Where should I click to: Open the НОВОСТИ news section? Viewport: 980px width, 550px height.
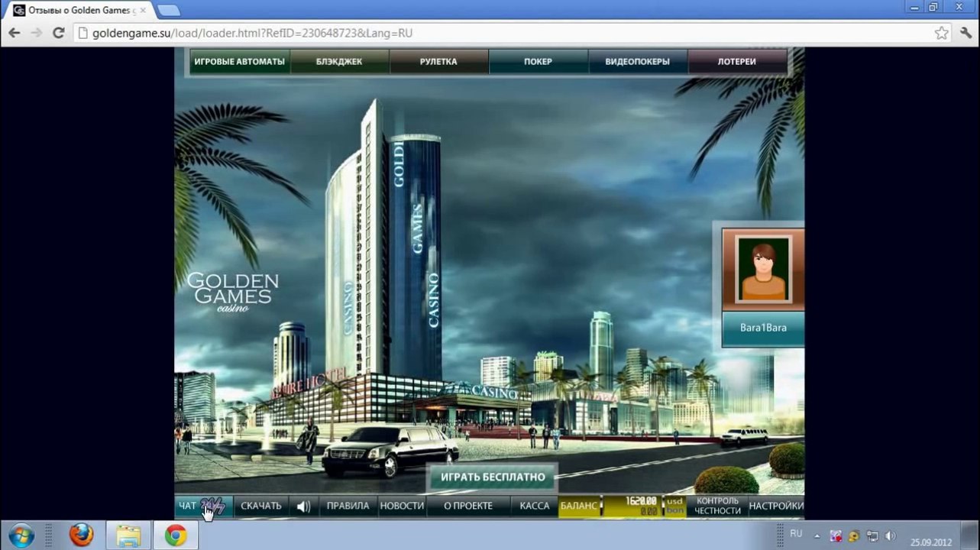(x=402, y=506)
